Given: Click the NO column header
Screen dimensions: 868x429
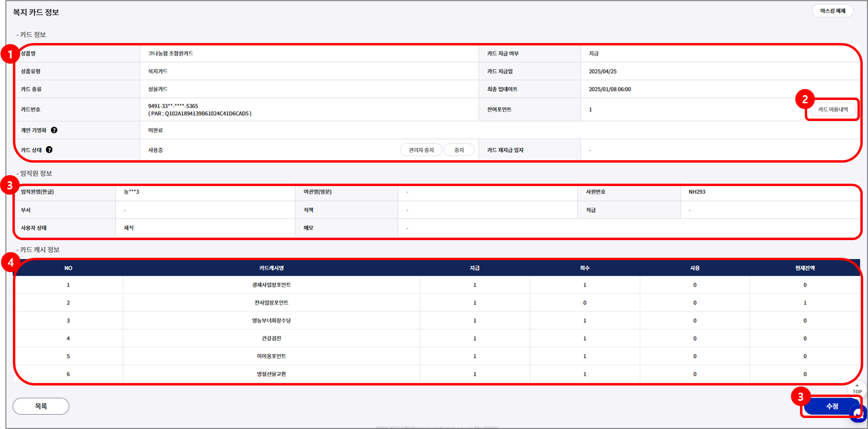Looking at the screenshot, I should [x=68, y=268].
